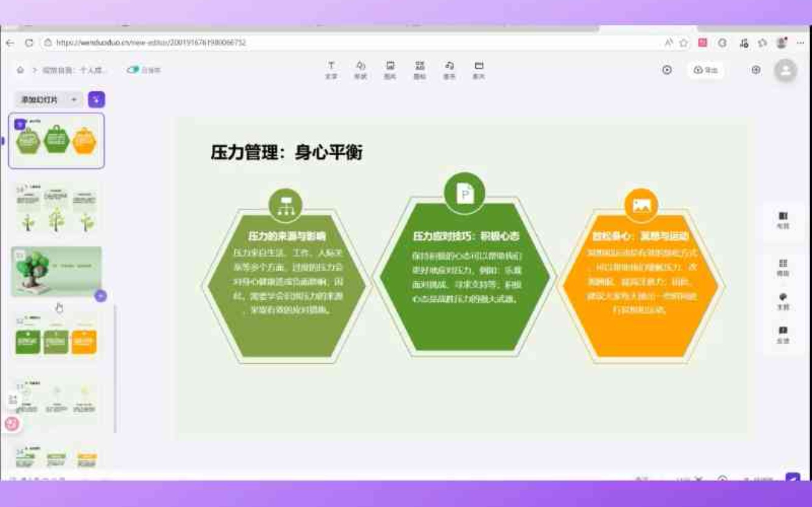
Task: Click the browser profile picture icon
Action: (782, 43)
